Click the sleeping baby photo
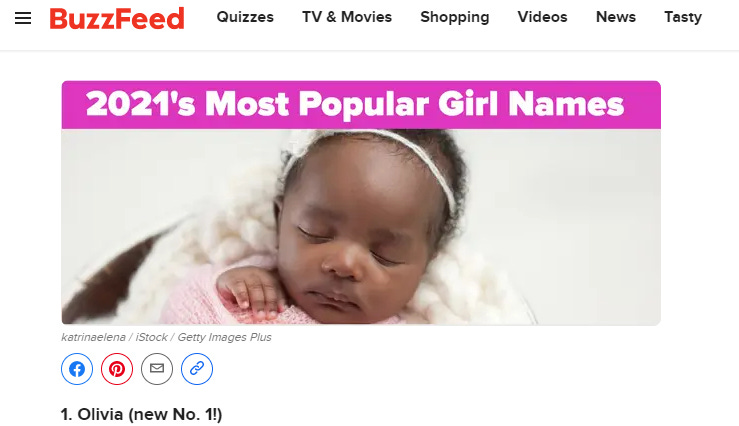Screen dimensions: 739x426 (361, 227)
